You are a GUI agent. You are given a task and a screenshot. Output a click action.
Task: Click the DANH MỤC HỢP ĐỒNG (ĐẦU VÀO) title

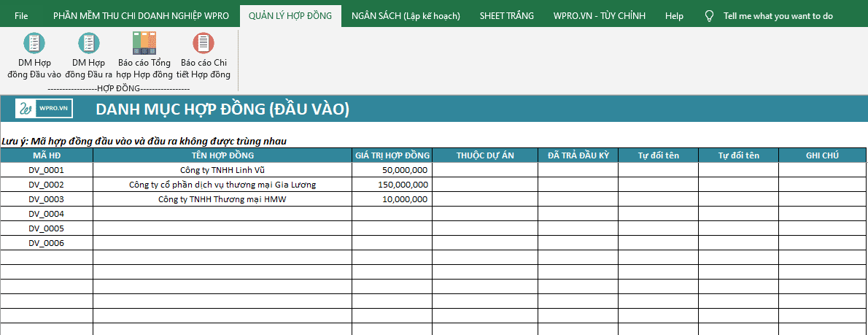pos(222,109)
